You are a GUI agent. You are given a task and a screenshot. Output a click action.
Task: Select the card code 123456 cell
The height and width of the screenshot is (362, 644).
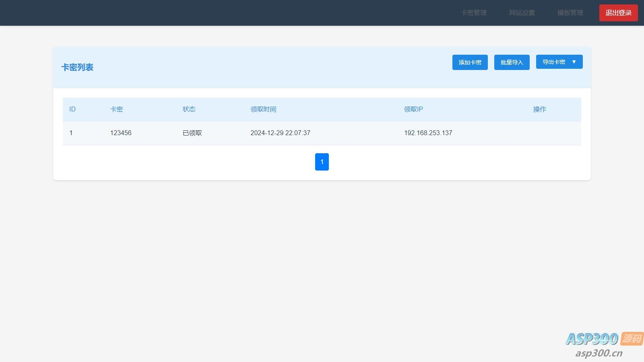121,133
